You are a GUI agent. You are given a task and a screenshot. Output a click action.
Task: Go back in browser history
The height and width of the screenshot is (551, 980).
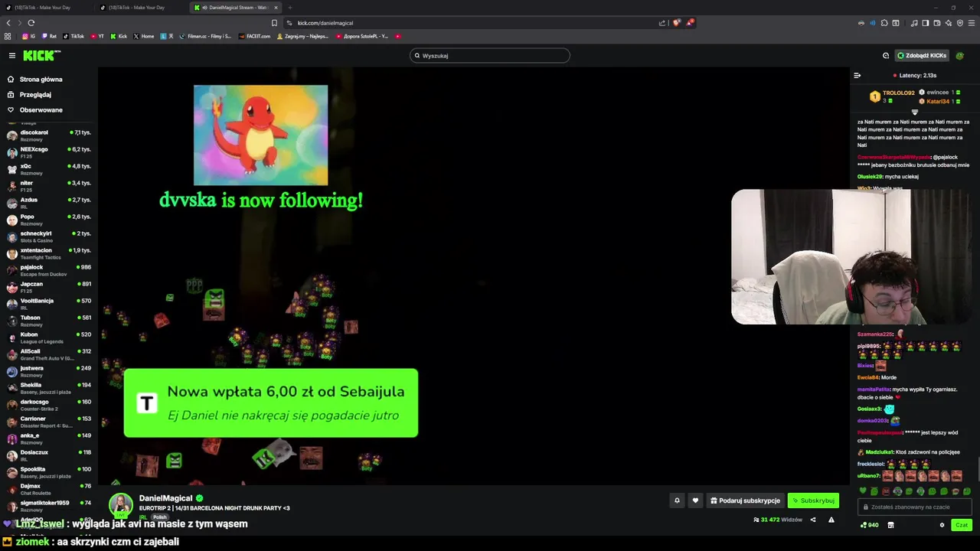tap(8, 23)
